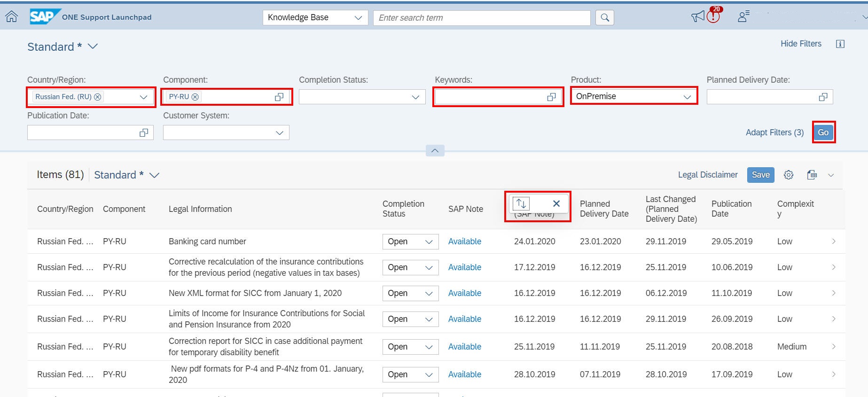Viewport: 868px width, 397px height.
Task: Open Component value help icon
Action: (279, 97)
